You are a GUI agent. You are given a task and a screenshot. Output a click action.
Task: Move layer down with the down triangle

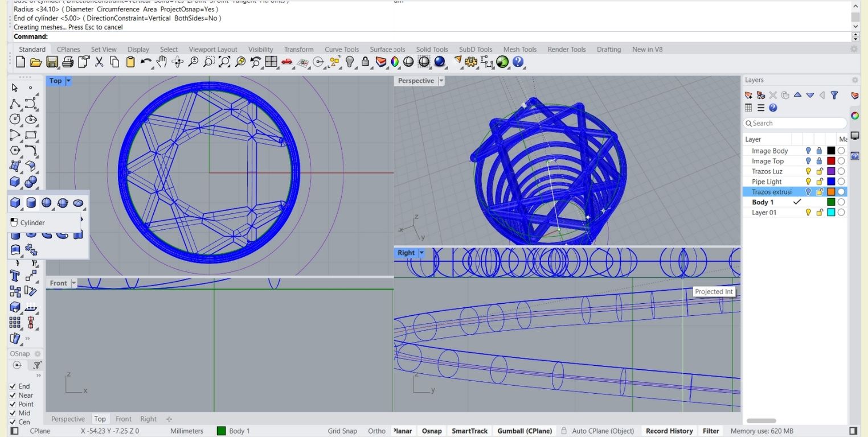pos(810,95)
